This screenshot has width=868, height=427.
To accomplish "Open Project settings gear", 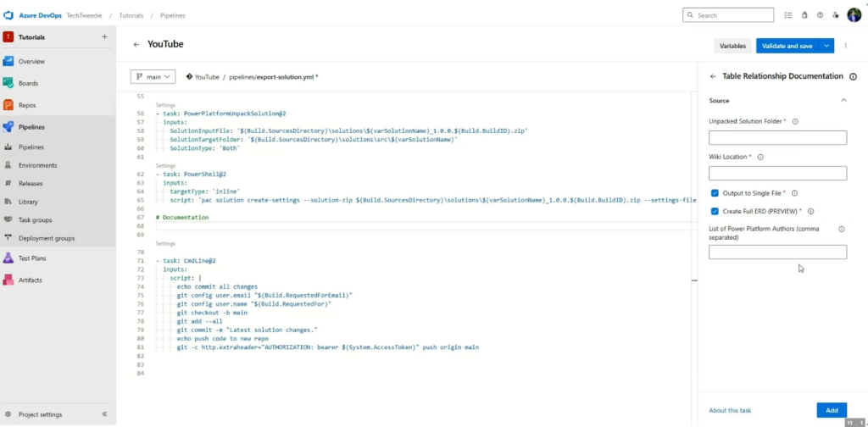I will pos(8,414).
